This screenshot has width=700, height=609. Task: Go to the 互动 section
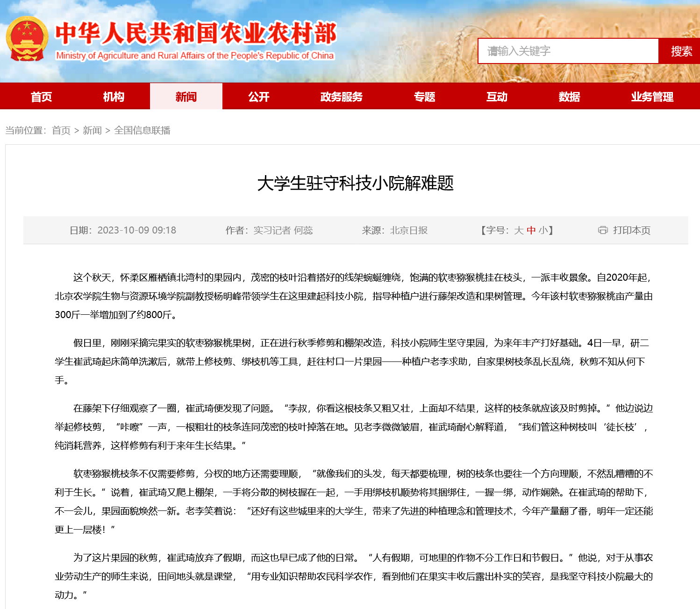point(496,97)
